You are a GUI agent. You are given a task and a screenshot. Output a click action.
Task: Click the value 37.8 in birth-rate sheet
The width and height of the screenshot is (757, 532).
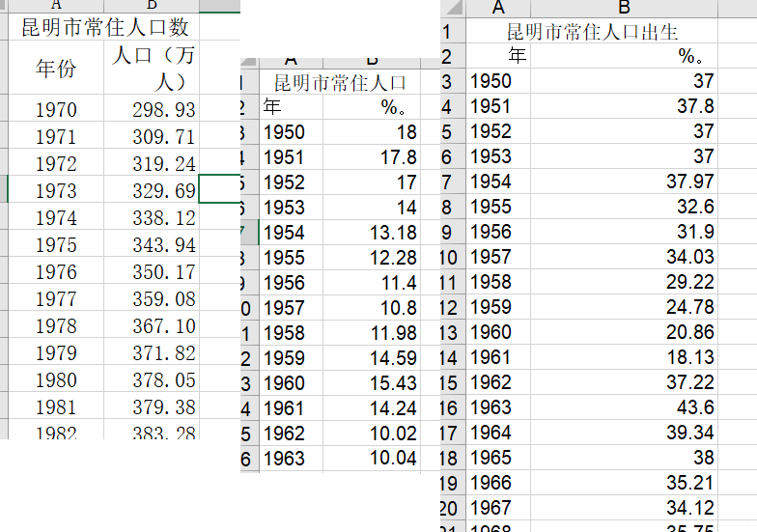[624, 106]
